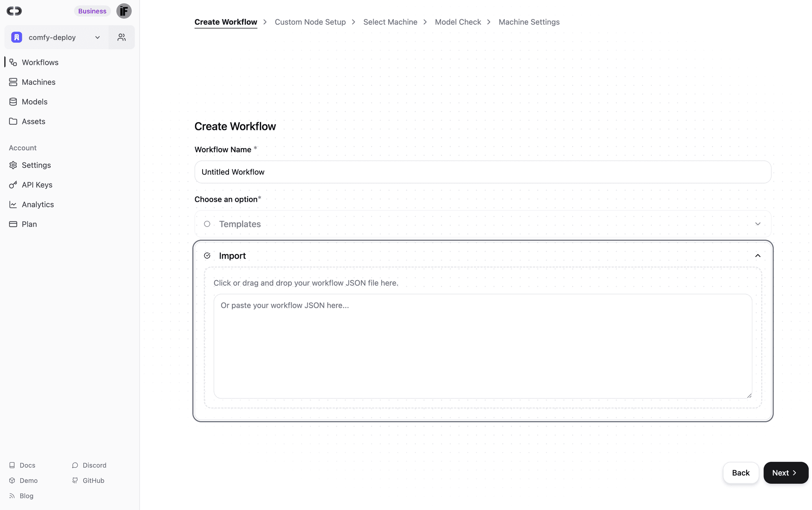This screenshot has height=510, width=812.
Task: Open the user avatar profile menu
Action: (124, 11)
